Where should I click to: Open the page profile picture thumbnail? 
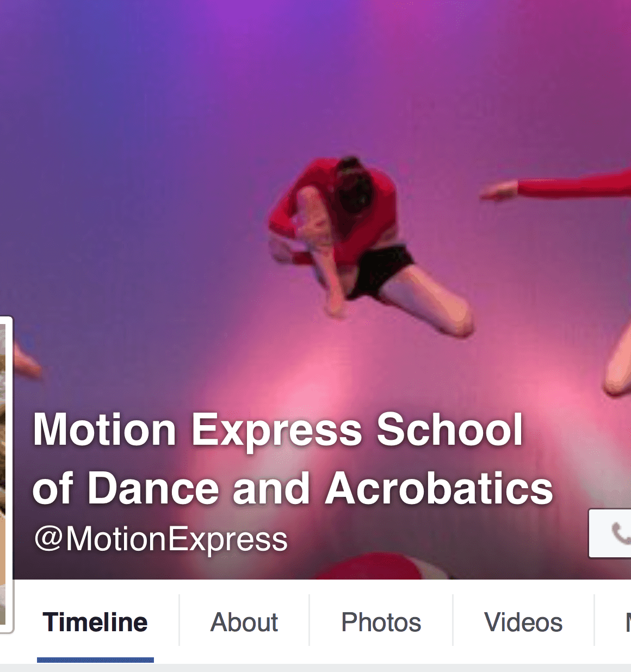tap(4, 475)
